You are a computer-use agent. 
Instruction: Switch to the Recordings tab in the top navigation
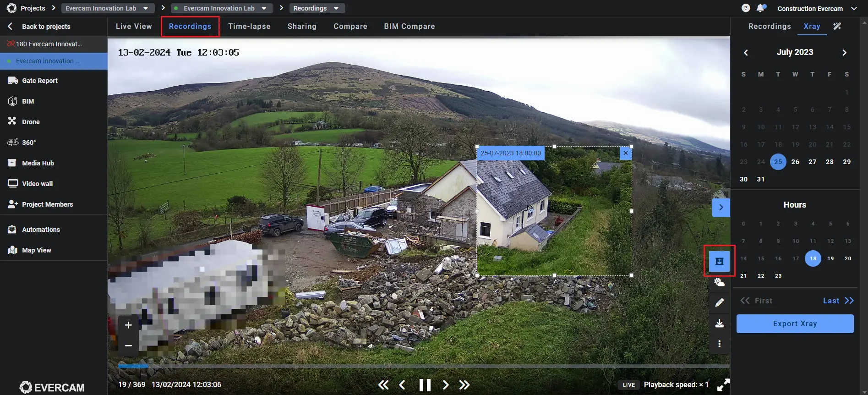pos(190,27)
